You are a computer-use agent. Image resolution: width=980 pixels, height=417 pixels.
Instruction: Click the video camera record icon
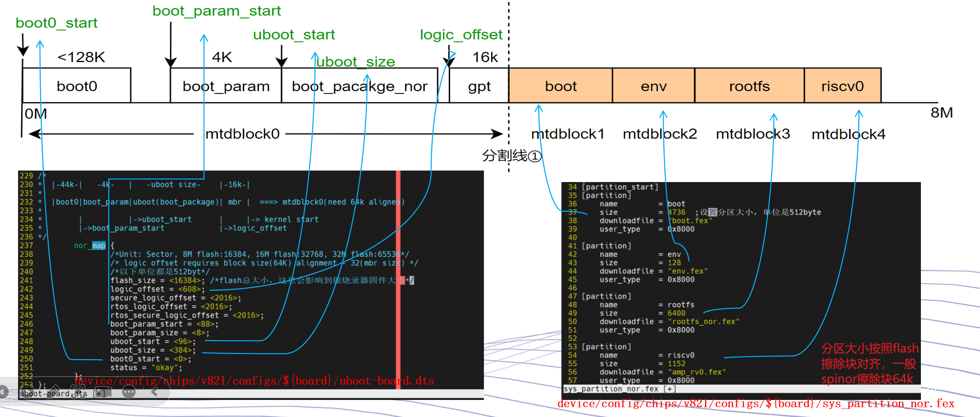click(104, 392)
